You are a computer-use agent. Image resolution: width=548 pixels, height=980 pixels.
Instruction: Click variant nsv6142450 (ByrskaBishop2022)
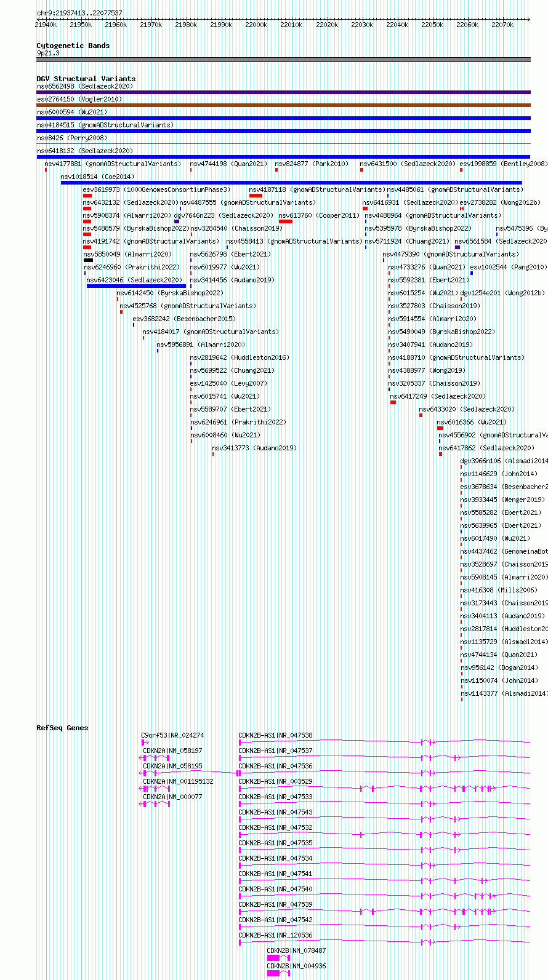[170, 293]
